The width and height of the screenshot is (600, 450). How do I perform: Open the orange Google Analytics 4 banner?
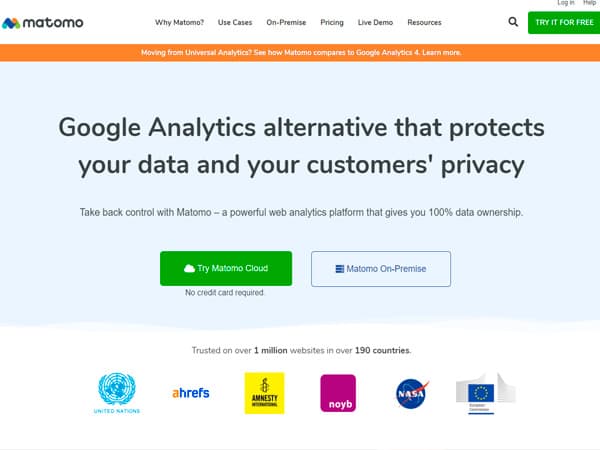point(300,53)
